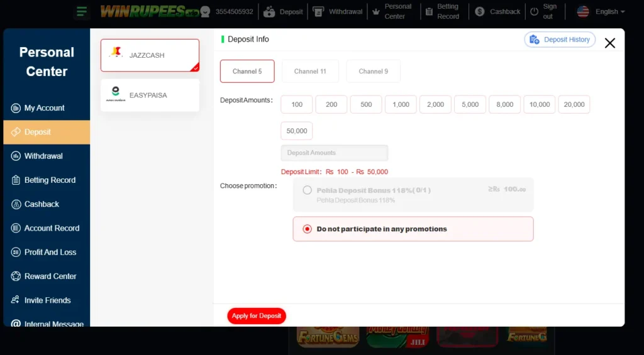Viewport: 644px width, 355px height.
Task: Choose the 20,000 deposit amount
Action: pos(574,105)
